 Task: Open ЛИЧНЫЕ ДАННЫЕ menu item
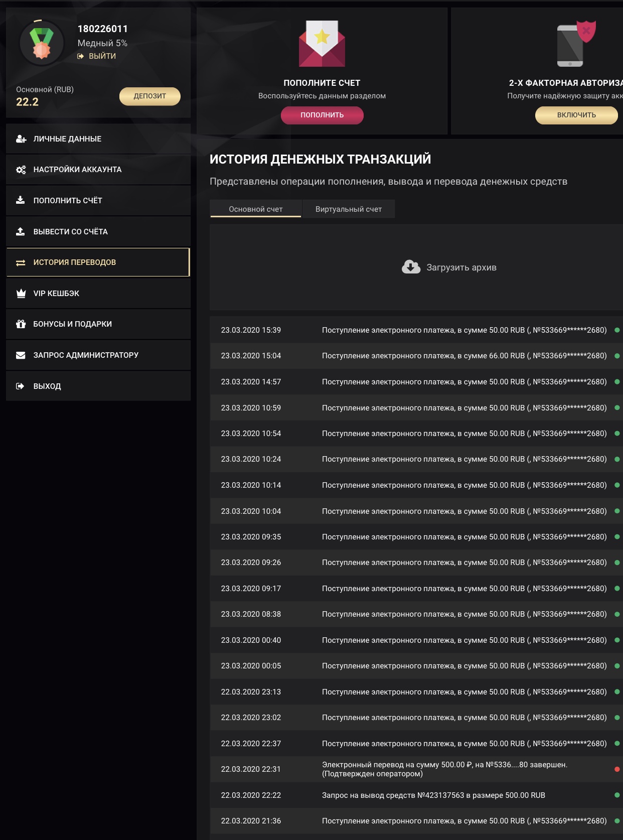pos(98,139)
